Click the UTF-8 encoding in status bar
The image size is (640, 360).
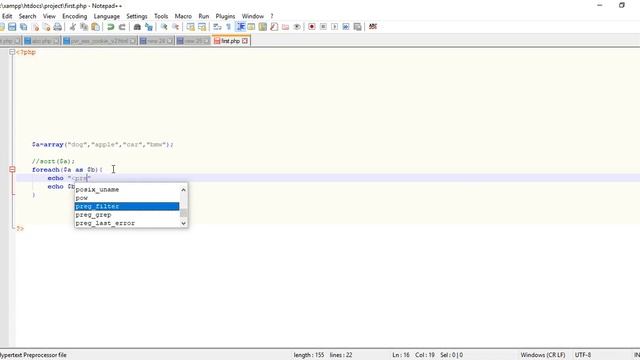click(x=583, y=355)
